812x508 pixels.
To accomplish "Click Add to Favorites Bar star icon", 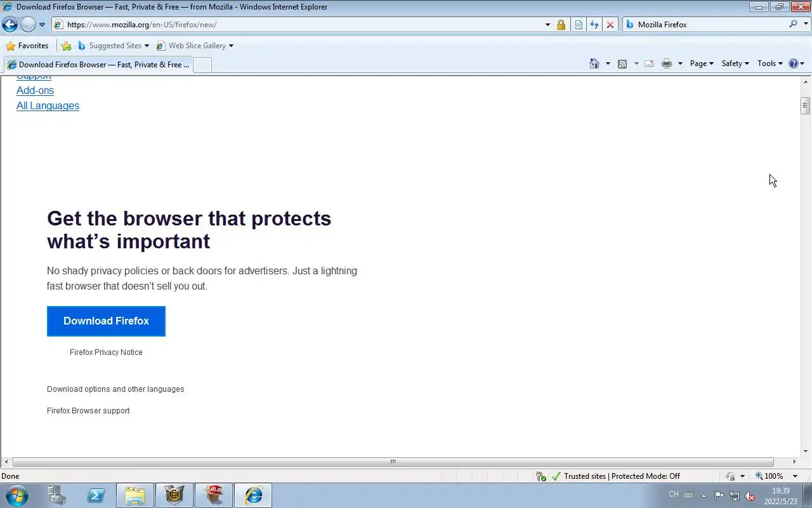I will pyautogui.click(x=67, y=46).
